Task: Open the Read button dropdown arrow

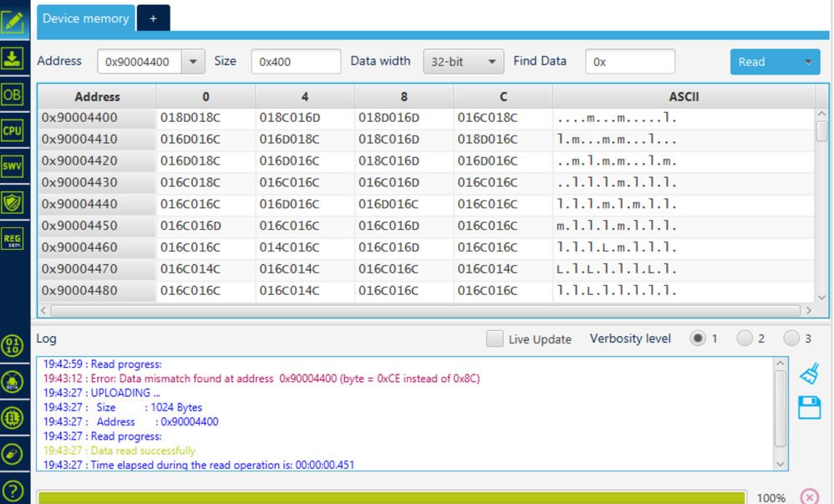Action: [x=808, y=62]
